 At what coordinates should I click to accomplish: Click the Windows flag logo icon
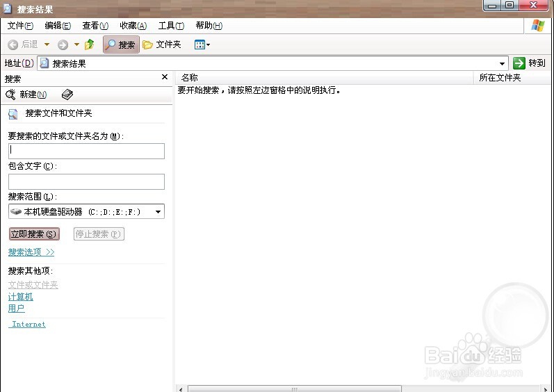[538, 26]
